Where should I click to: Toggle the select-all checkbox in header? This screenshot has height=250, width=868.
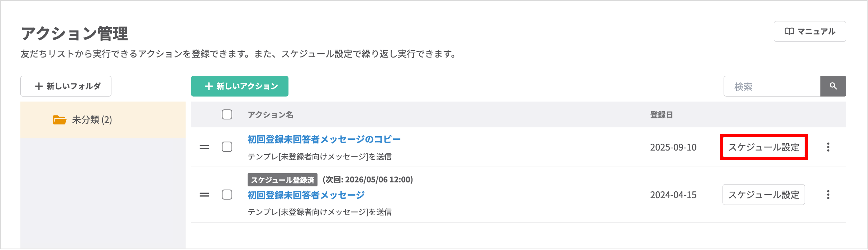(227, 115)
